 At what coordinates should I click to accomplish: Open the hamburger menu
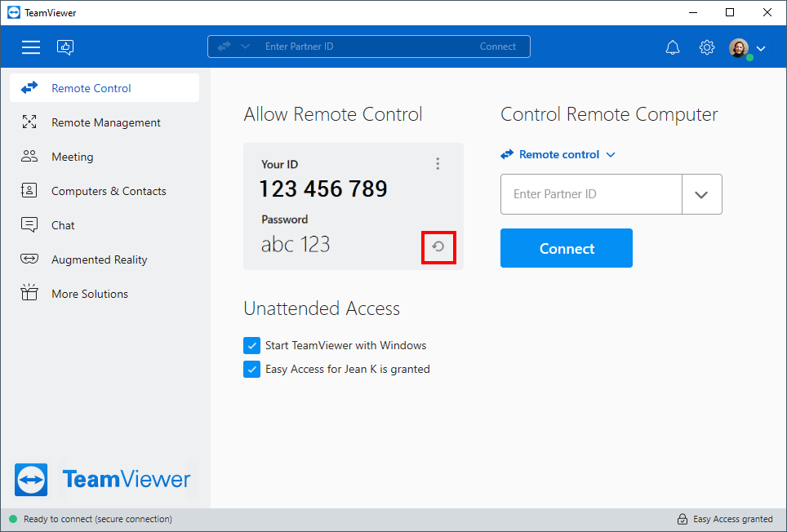[x=30, y=47]
